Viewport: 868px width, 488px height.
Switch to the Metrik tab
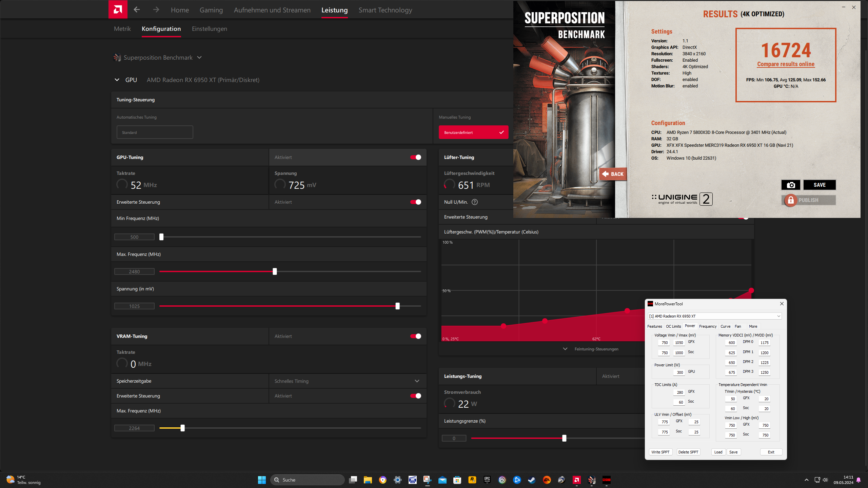tap(122, 29)
